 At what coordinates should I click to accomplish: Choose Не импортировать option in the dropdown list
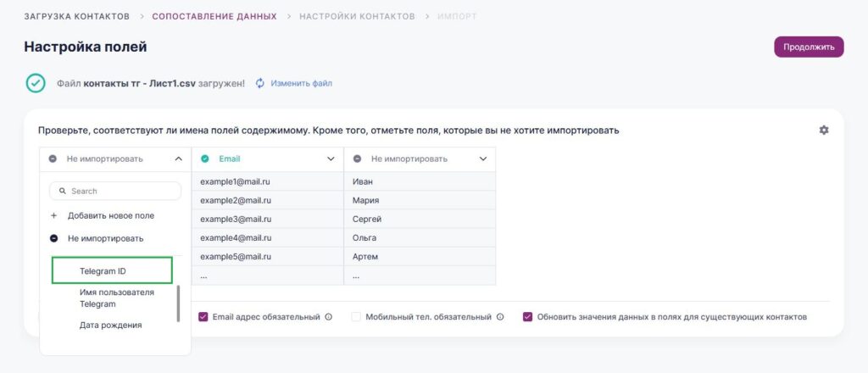[105, 238]
